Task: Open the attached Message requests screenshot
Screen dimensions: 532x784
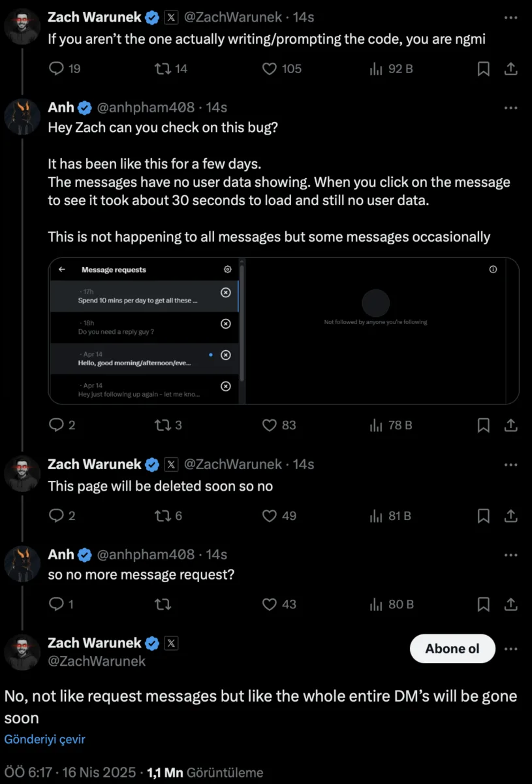Action: (x=283, y=331)
